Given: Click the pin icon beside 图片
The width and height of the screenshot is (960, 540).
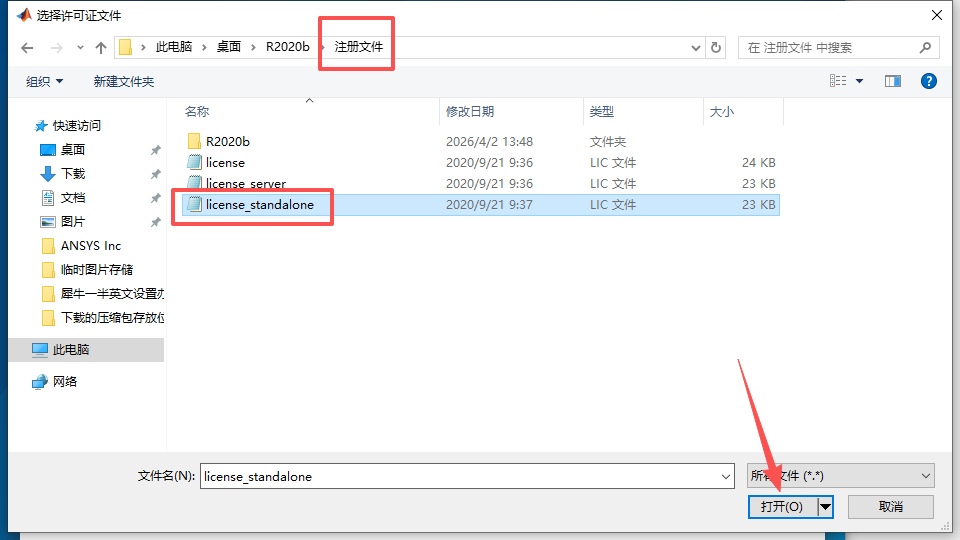Looking at the screenshot, I should coord(156,222).
